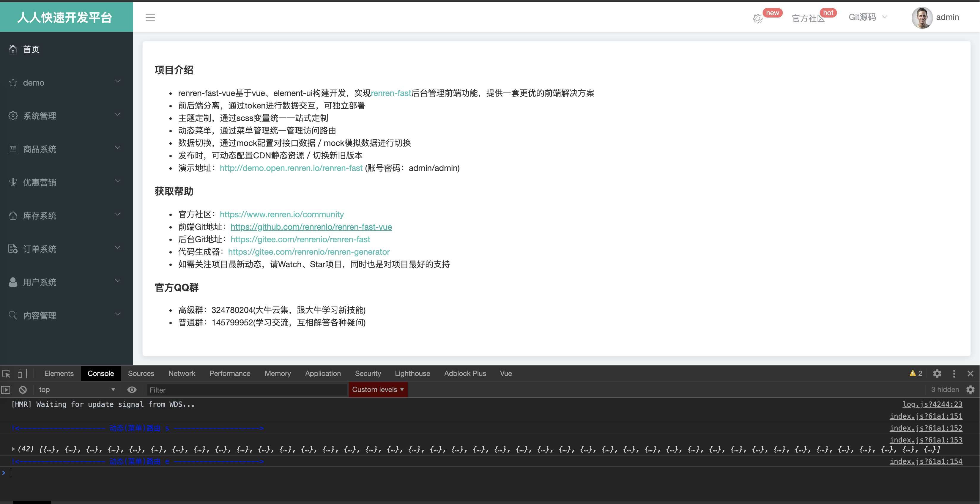
Task: Click the console Filter input field
Action: click(x=247, y=390)
